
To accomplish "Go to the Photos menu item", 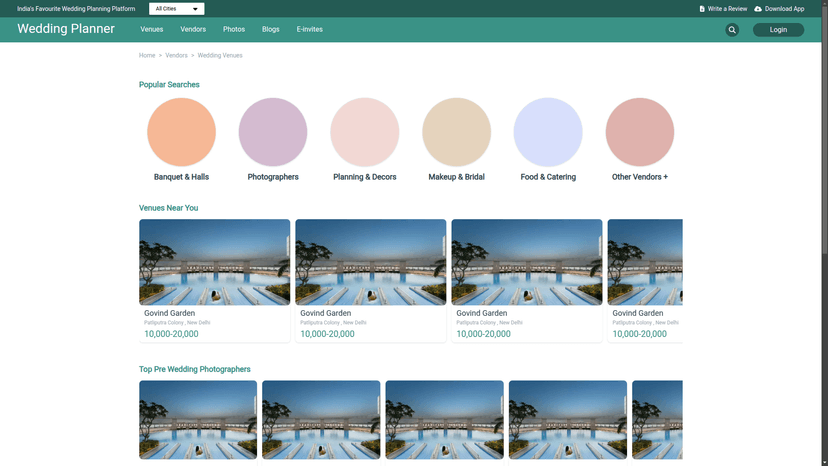I will (234, 30).
